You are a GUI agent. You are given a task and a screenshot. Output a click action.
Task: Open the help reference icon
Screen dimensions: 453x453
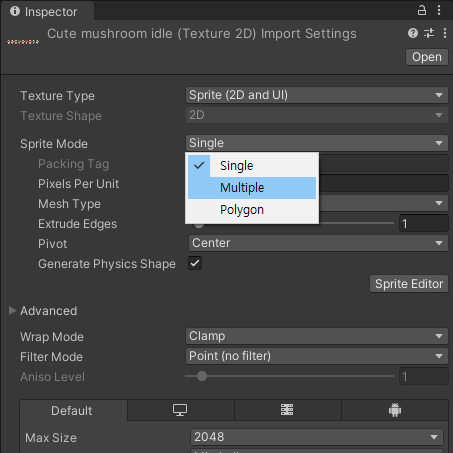(x=413, y=33)
